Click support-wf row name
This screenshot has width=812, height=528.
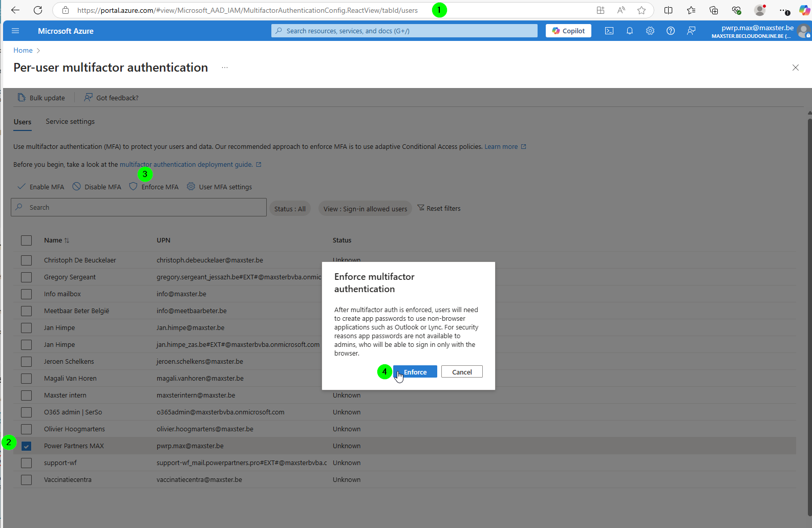pyautogui.click(x=60, y=463)
